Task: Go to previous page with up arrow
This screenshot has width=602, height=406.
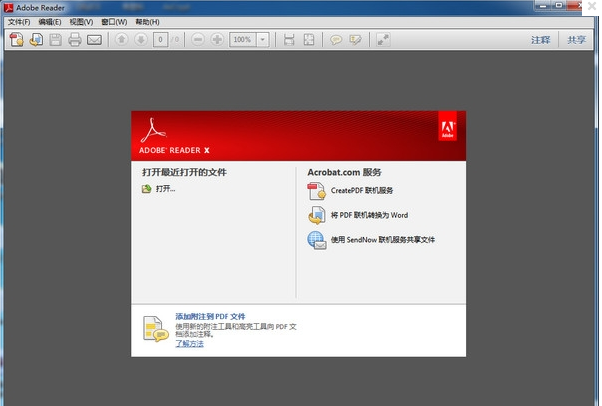Action: coord(122,39)
